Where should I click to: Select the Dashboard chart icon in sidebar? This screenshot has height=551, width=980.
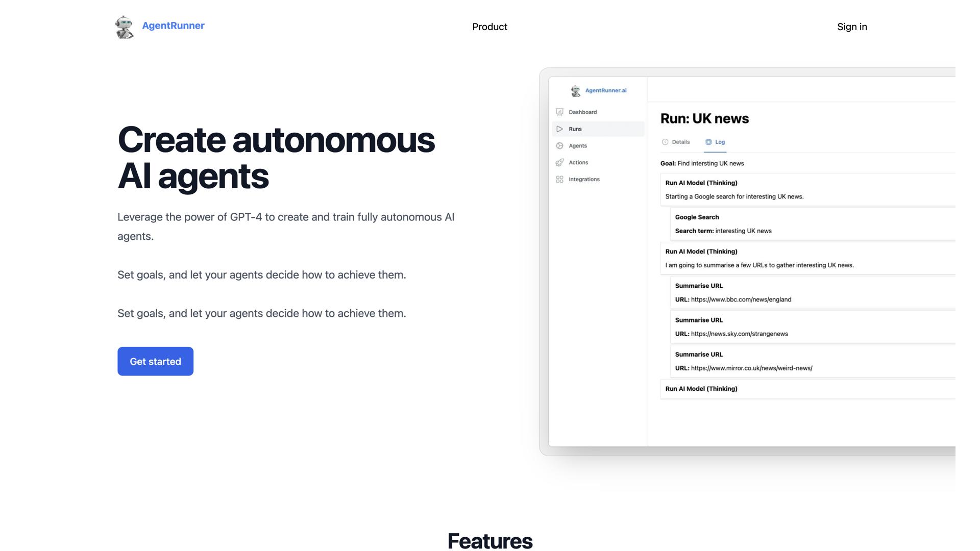tap(559, 112)
